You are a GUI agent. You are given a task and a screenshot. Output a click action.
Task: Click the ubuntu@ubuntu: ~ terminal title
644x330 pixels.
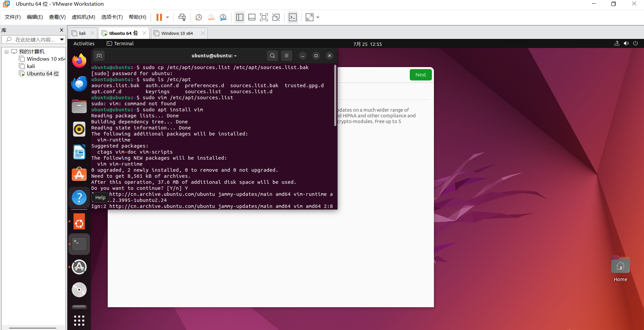click(214, 56)
